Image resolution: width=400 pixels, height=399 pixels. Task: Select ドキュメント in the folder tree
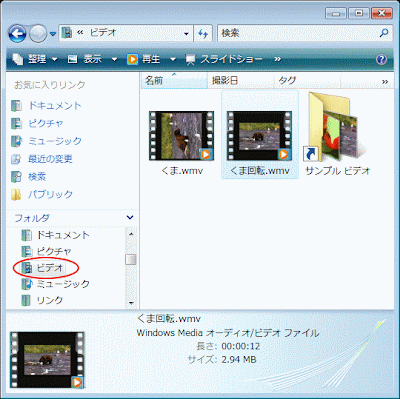(x=55, y=235)
